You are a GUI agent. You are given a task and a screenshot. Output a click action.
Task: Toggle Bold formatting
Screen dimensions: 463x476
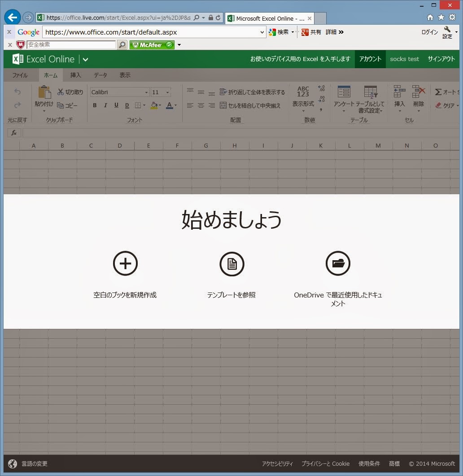pos(95,105)
